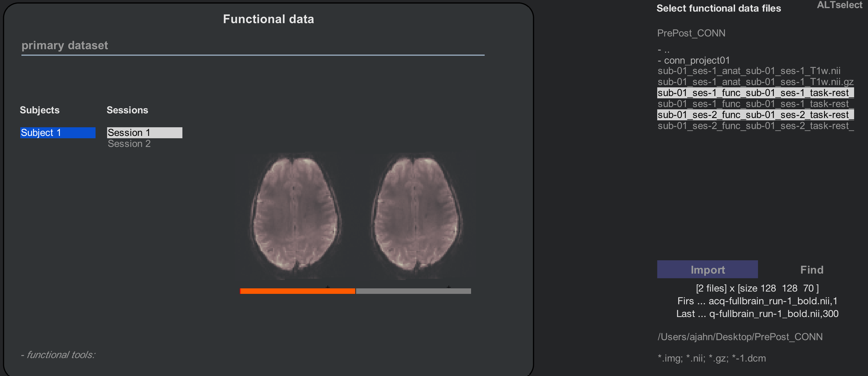868x376 pixels.
Task: Click the Import button
Action: coord(707,269)
